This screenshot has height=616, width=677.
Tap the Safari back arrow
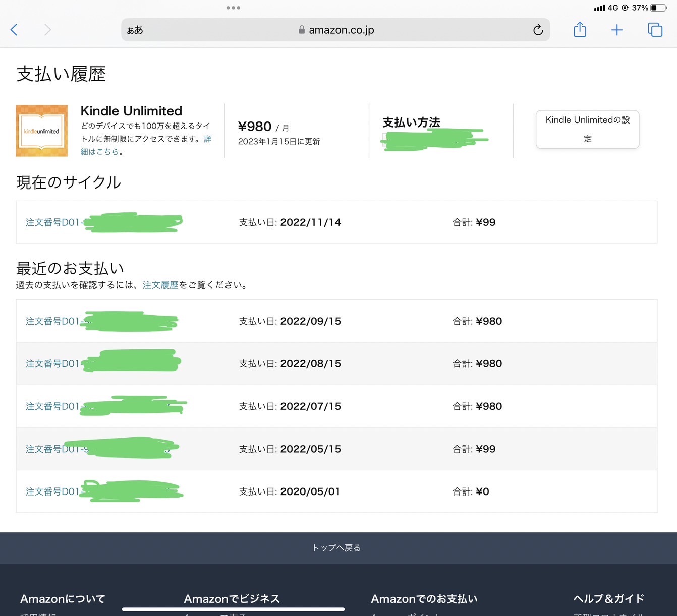(14, 30)
